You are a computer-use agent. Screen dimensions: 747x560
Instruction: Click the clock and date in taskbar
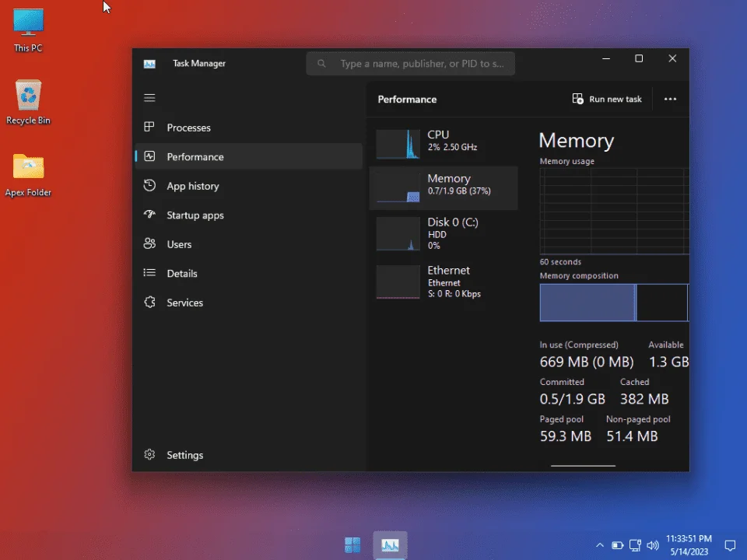689,545
